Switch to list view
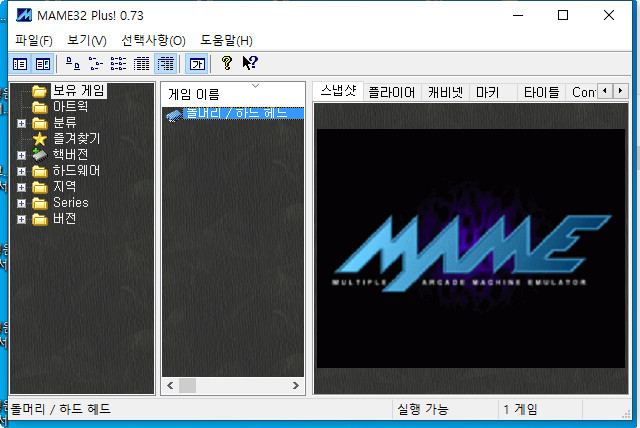This screenshot has width=640, height=428. pos(118,64)
